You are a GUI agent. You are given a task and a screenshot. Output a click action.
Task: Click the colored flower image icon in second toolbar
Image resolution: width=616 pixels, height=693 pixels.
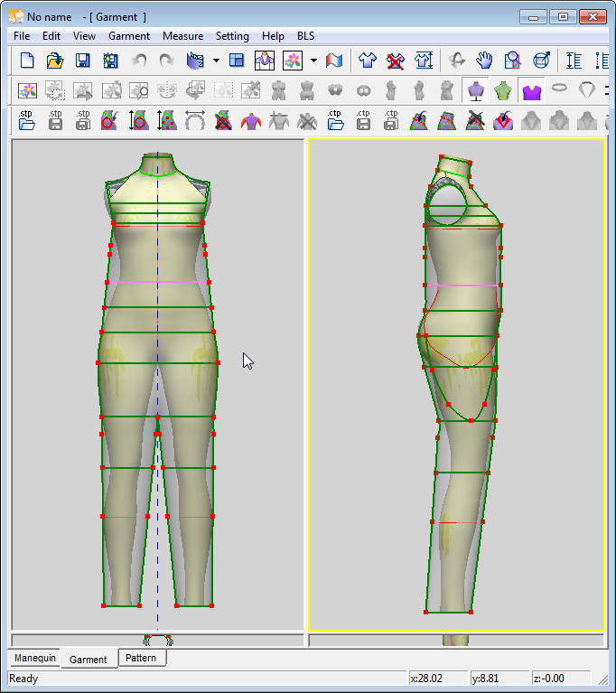coord(27,91)
